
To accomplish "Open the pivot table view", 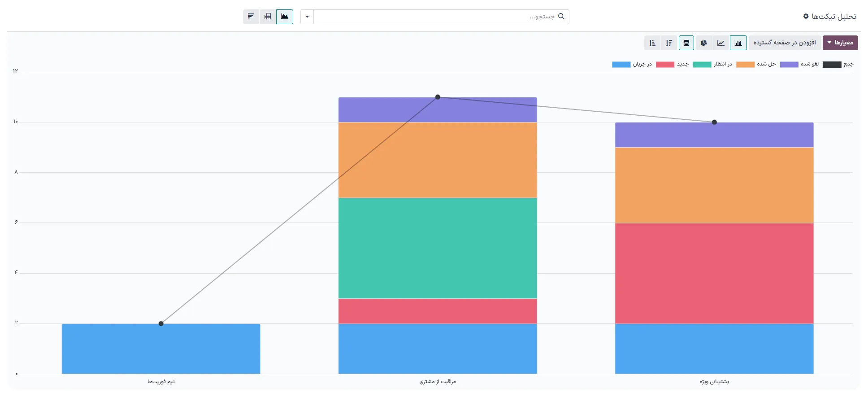I will [268, 17].
